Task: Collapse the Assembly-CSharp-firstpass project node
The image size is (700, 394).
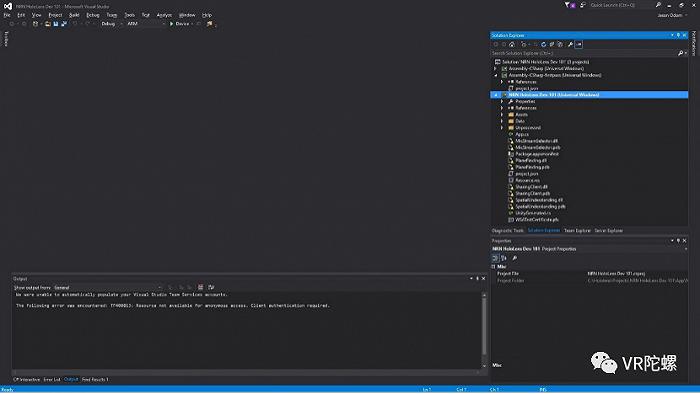Action: (496, 75)
